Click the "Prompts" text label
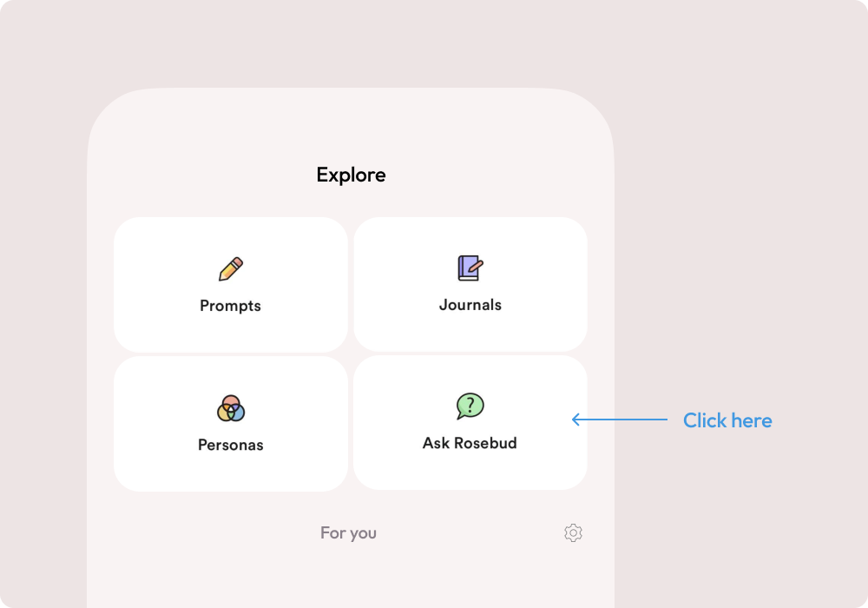 click(x=230, y=306)
